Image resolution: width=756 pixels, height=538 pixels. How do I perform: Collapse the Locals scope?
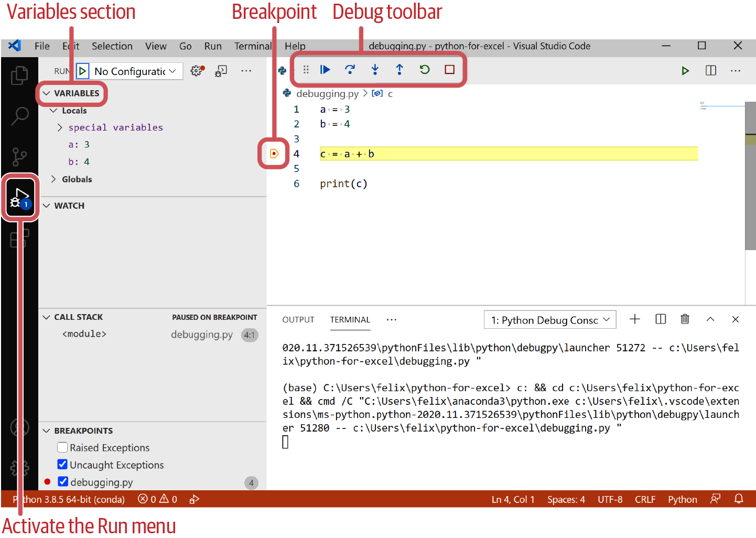pos(53,111)
